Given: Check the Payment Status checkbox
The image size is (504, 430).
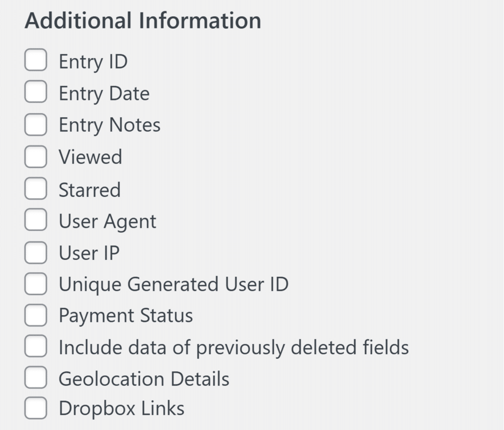Looking at the screenshot, I should coord(36,315).
